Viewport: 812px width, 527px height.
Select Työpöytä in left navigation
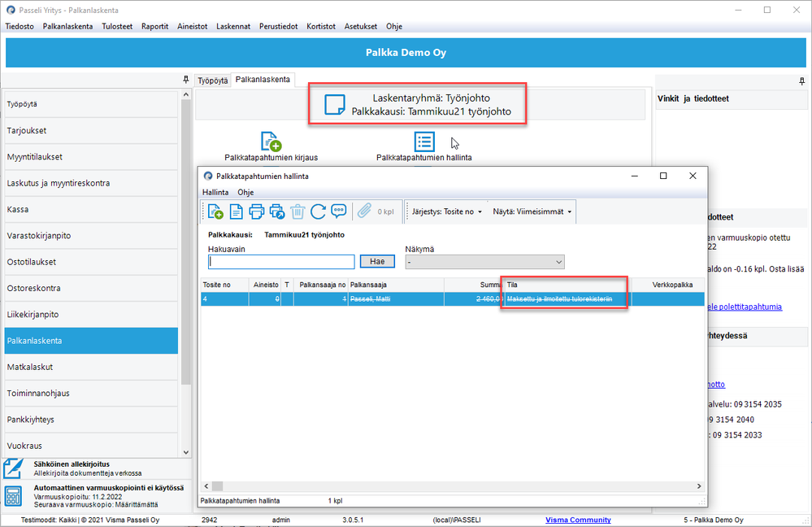(x=91, y=104)
